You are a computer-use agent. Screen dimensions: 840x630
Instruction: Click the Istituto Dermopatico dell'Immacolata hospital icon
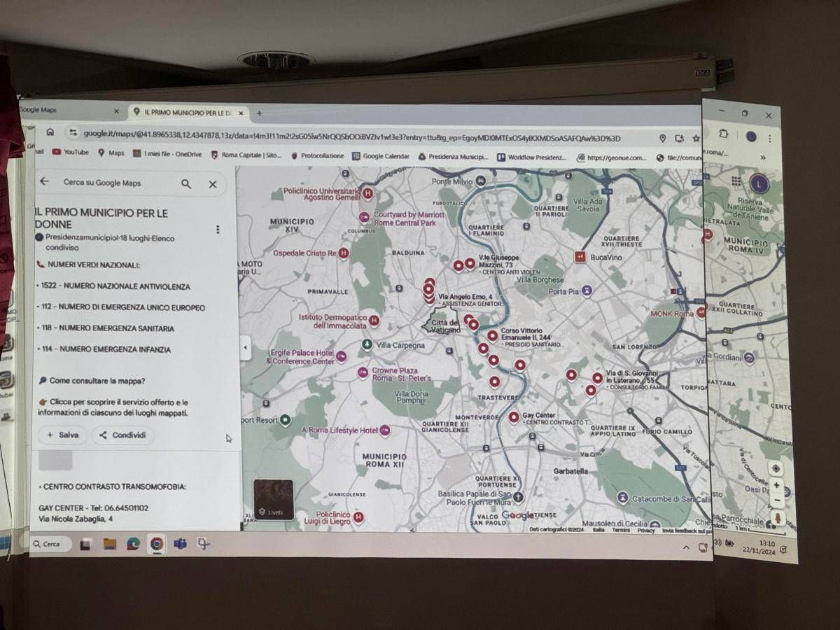374,321
